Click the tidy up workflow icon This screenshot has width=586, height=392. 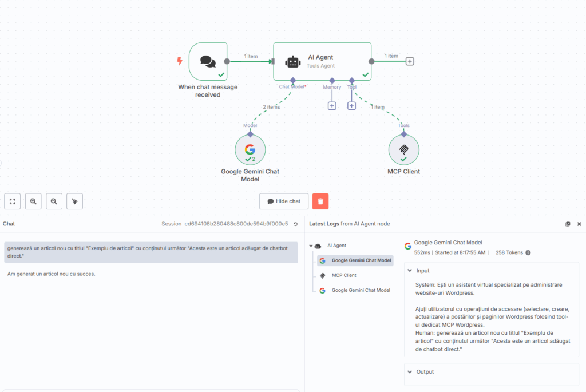point(75,201)
